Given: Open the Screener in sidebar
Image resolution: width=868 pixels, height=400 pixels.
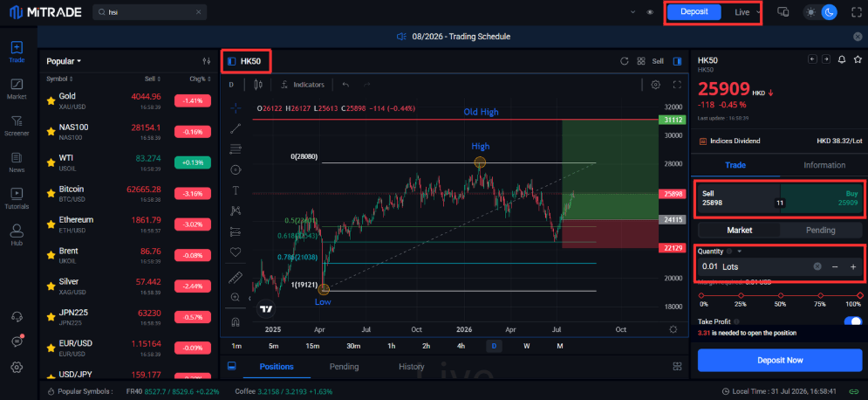Looking at the screenshot, I should (17, 125).
